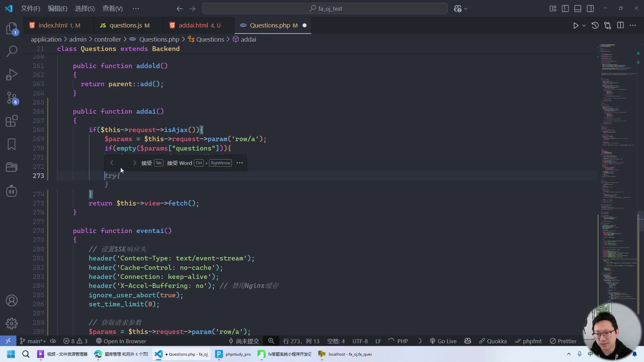
Task: Open the 编辑(E) menu
Action: 57,9
